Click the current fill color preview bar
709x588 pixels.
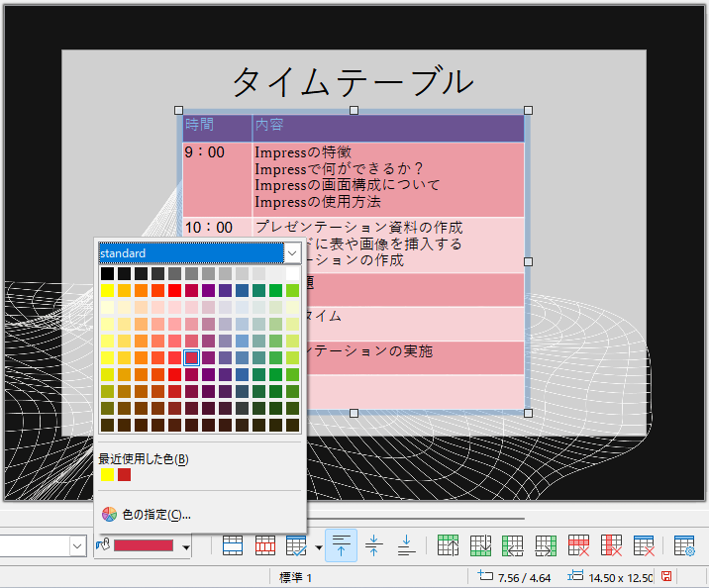(144, 545)
